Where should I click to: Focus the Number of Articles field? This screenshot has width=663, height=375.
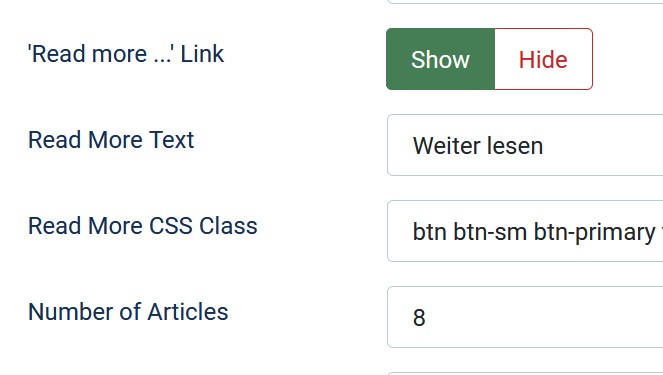coord(525,317)
